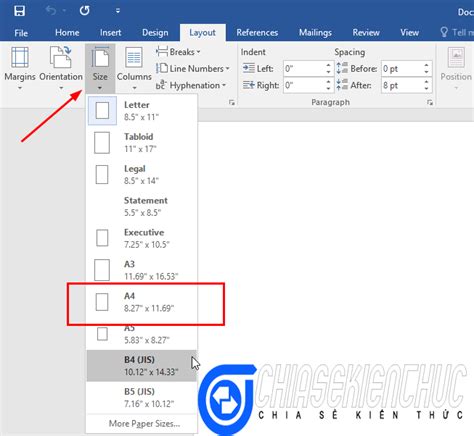Open the Page Setup dialog launcher

tap(232, 103)
